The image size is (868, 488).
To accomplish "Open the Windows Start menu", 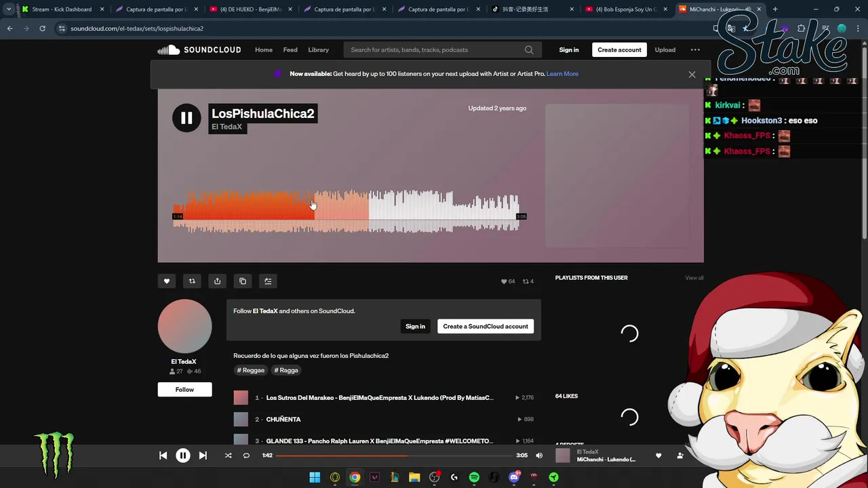I will (315, 477).
